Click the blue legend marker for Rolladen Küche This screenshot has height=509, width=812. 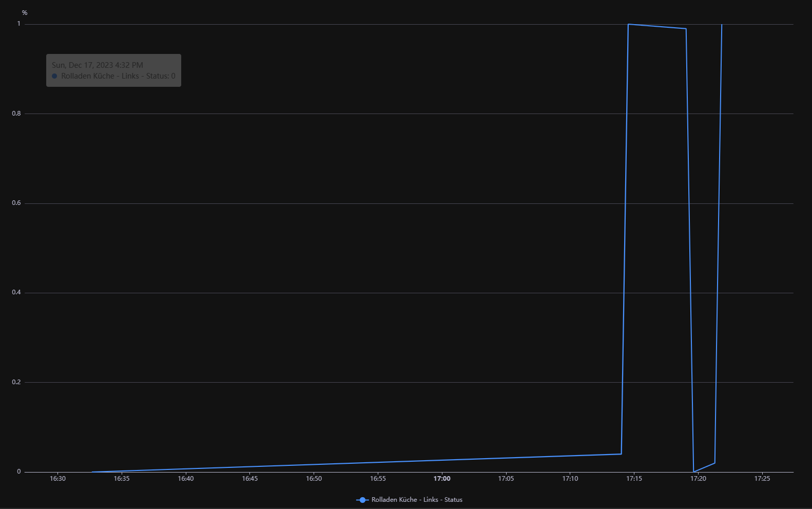[362, 500]
